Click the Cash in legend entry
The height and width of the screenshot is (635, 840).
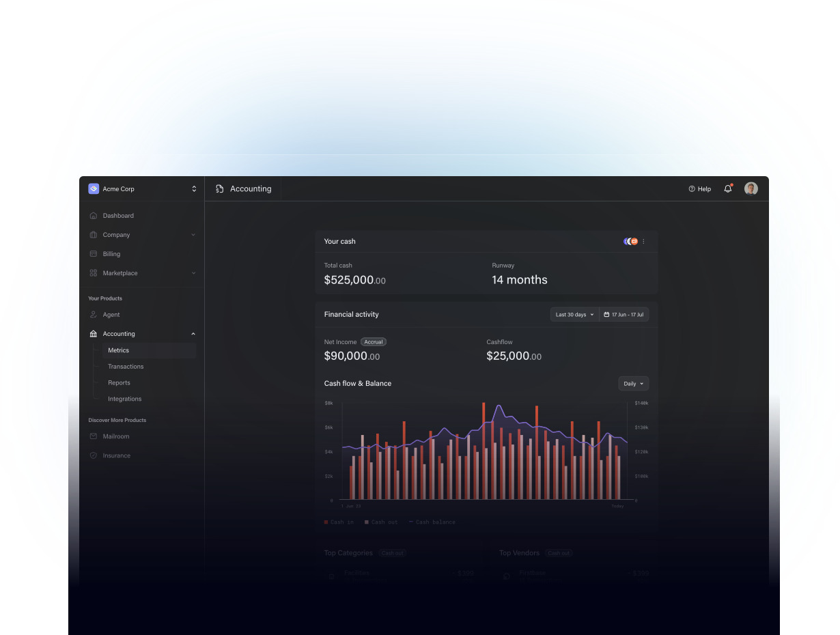339,522
